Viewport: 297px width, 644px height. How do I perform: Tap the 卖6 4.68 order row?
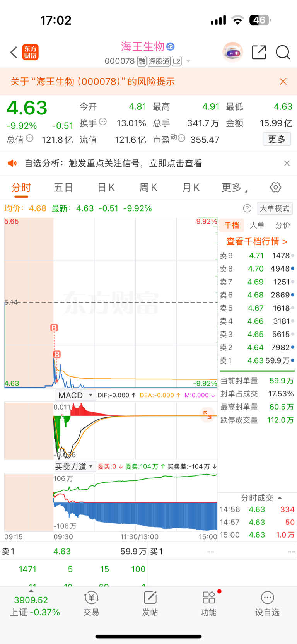(257, 295)
